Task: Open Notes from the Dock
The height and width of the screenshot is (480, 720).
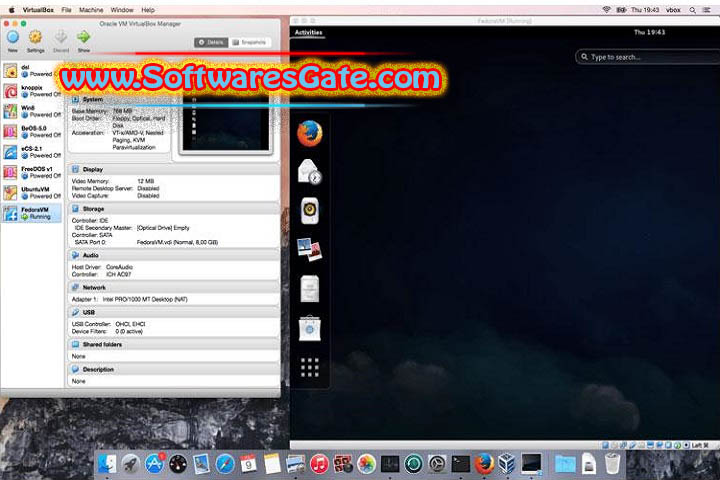Action: (272, 464)
